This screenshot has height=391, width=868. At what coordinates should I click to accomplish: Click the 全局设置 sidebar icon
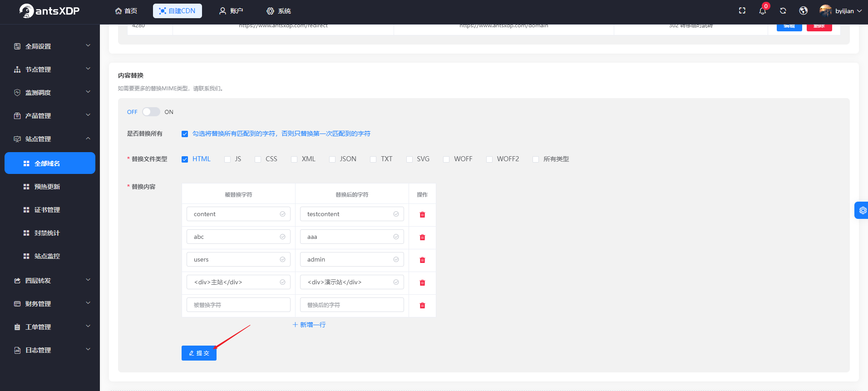[17, 46]
